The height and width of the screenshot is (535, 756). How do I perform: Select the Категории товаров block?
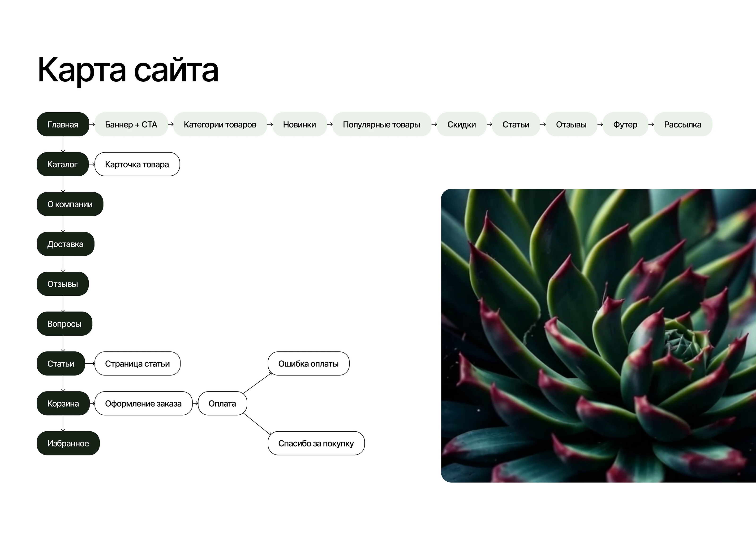220,125
